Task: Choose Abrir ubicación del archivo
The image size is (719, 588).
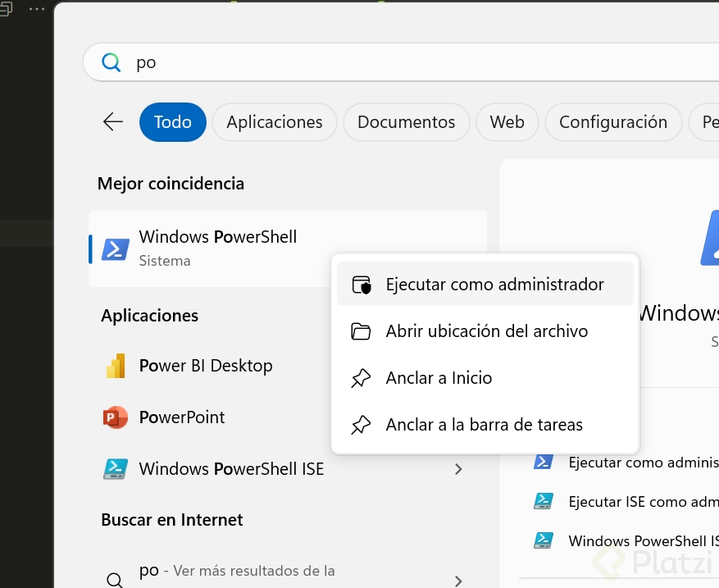Action: pos(485,330)
